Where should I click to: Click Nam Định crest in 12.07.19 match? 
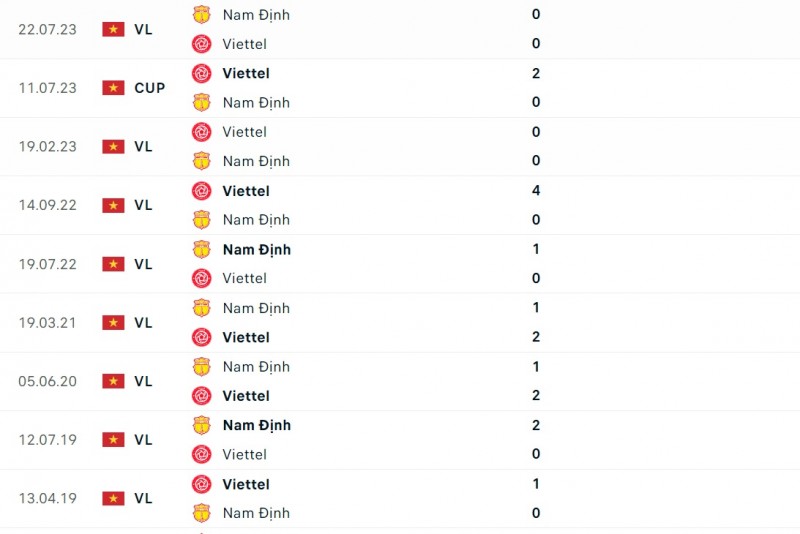point(202,425)
